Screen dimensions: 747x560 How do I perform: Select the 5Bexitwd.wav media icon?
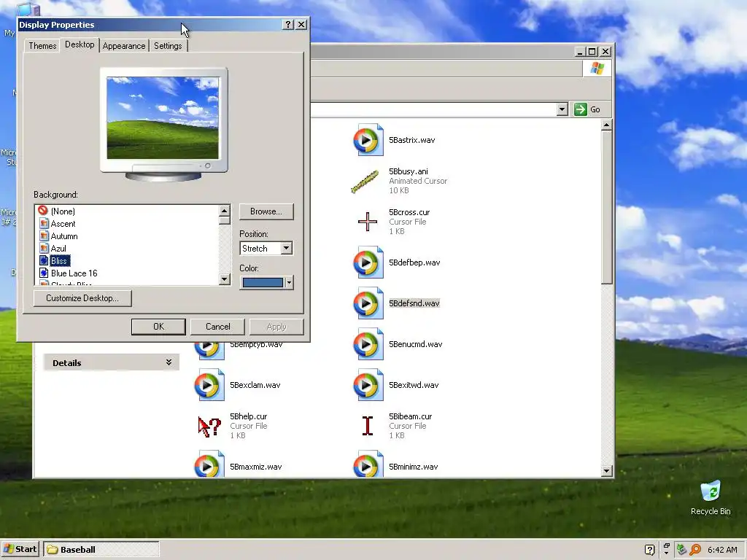(x=368, y=385)
